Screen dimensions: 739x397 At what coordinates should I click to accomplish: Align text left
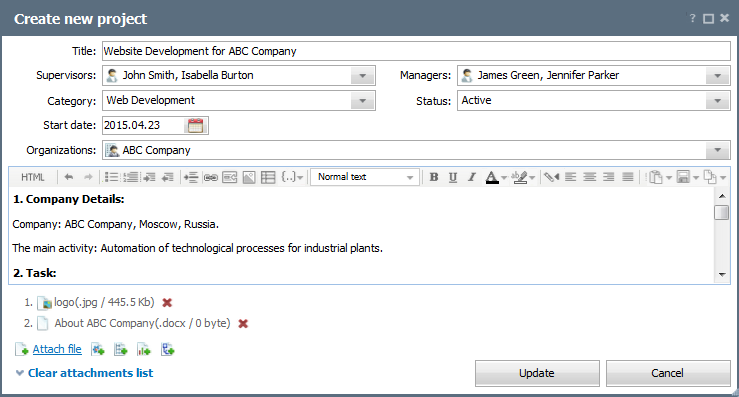[570, 177]
